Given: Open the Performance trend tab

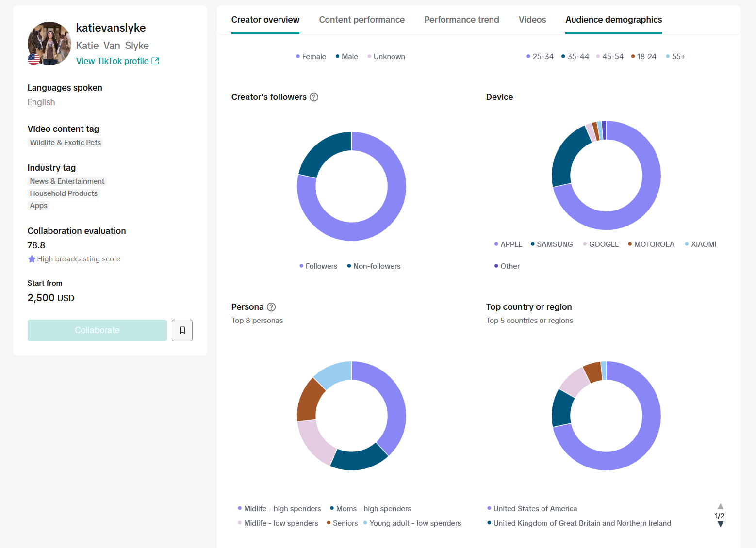Looking at the screenshot, I should coord(461,20).
